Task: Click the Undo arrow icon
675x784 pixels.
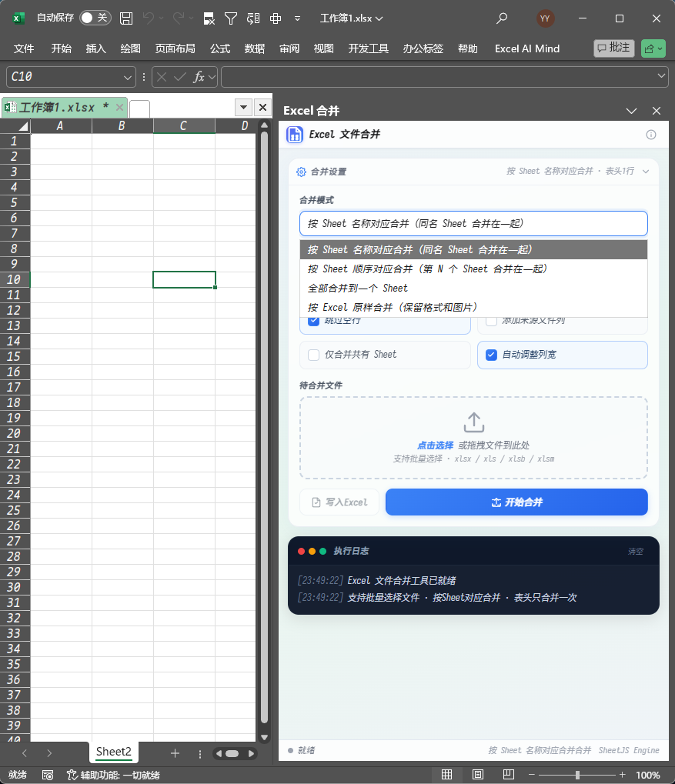Action: click(x=149, y=18)
